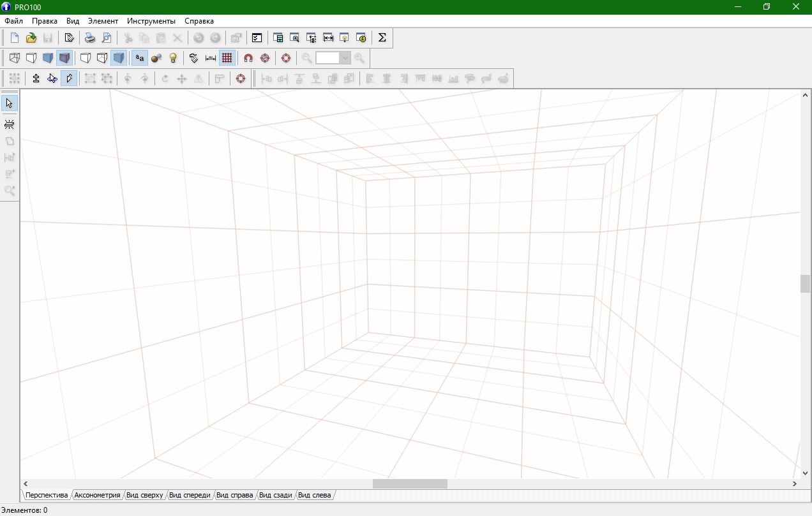Switch to the Вид справа tab
This screenshot has height=516, width=812.
235,495
